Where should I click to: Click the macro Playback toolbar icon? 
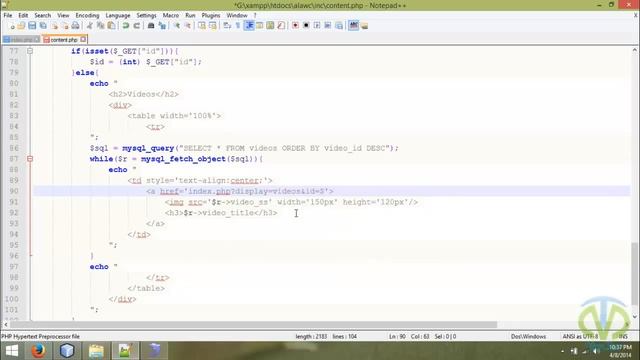pos(317,26)
